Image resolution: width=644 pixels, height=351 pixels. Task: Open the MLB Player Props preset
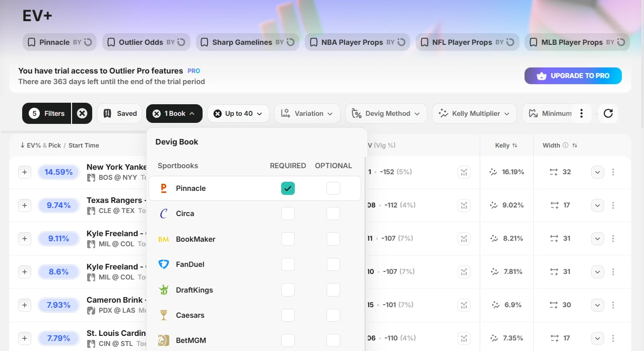click(577, 42)
